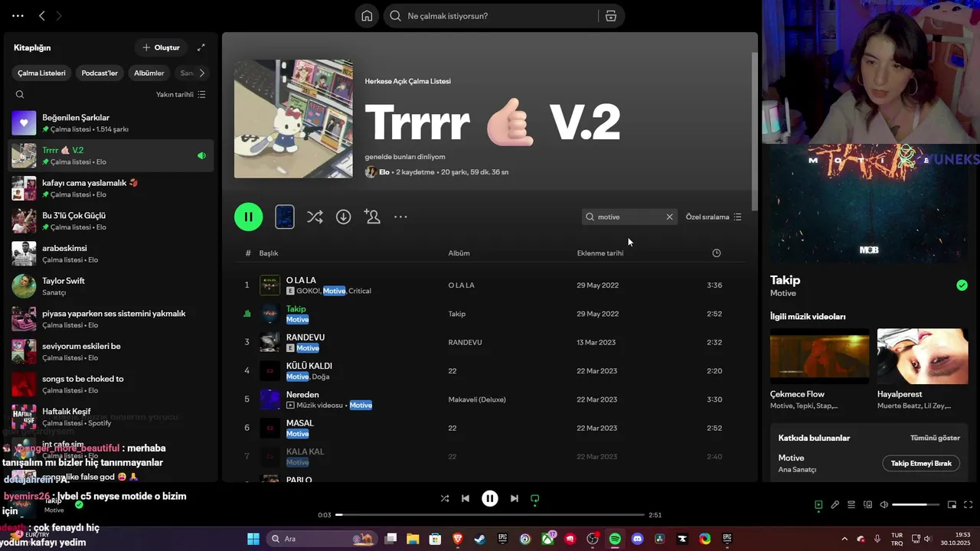Open the Critical artist link on O LA LA
Viewport: 980px width, 551px height.
tap(360, 292)
